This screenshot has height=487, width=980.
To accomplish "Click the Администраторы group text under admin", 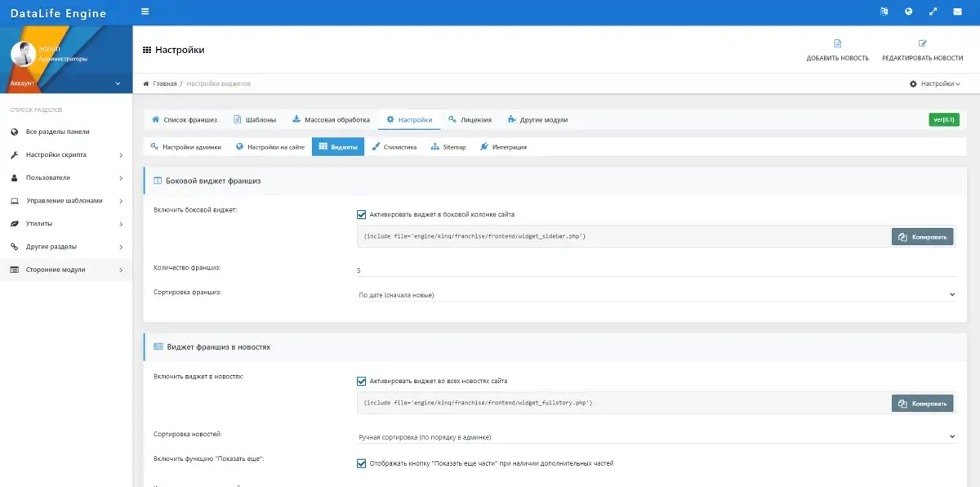I will coord(63,59).
